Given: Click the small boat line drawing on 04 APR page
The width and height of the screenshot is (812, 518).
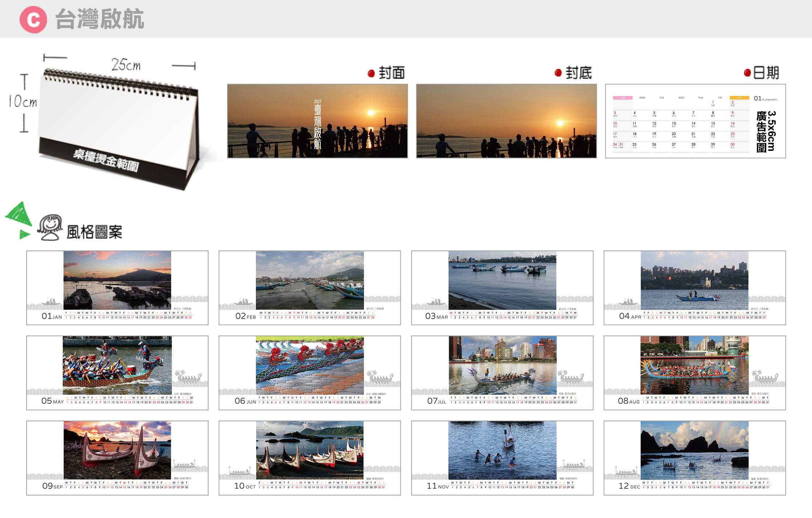Looking at the screenshot, I should [x=628, y=302].
